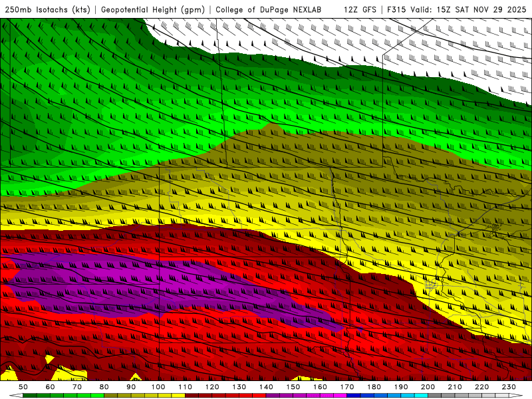Click the cyan swatch before 200
532x399 pixels.
pos(422,396)
